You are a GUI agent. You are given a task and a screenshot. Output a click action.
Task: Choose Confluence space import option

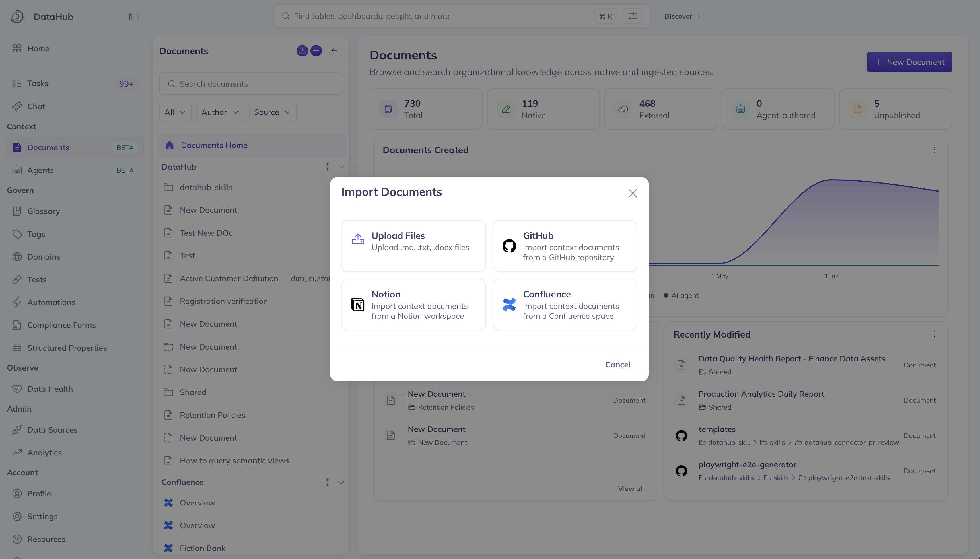click(565, 305)
